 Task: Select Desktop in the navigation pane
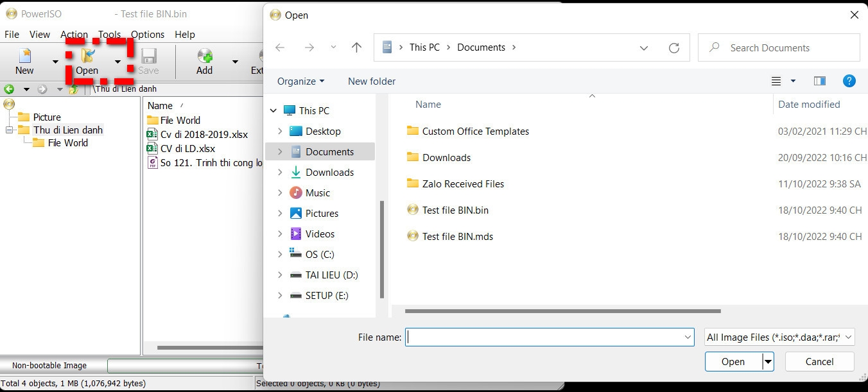click(x=323, y=131)
